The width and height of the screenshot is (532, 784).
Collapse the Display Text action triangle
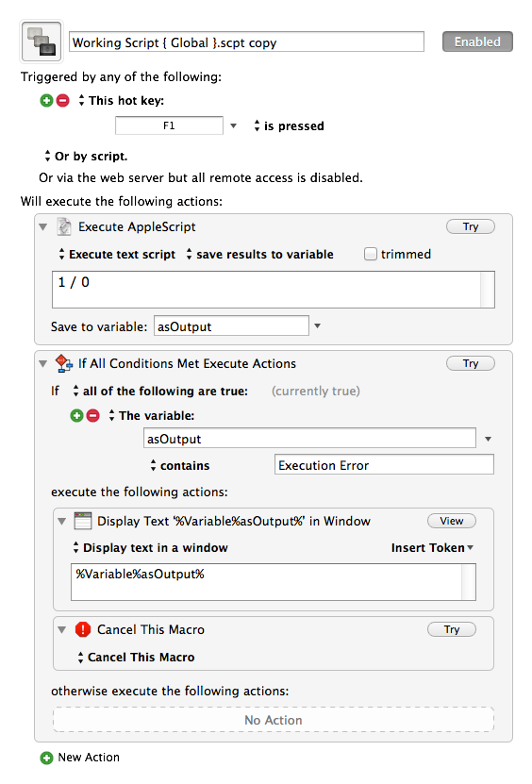[x=62, y=522]
